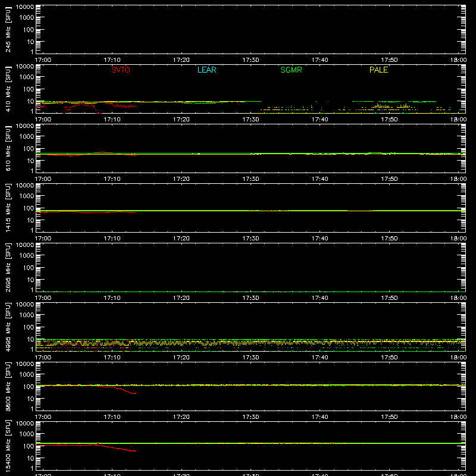Click 17:10 tick label below 410 MHz panel
476x476 pixels.
(112, 120)
